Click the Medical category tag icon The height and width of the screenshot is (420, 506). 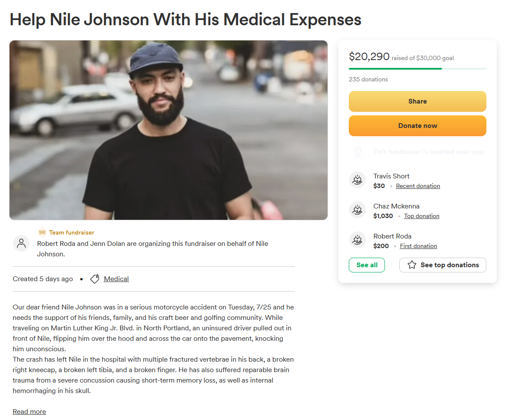pos(94,279)
